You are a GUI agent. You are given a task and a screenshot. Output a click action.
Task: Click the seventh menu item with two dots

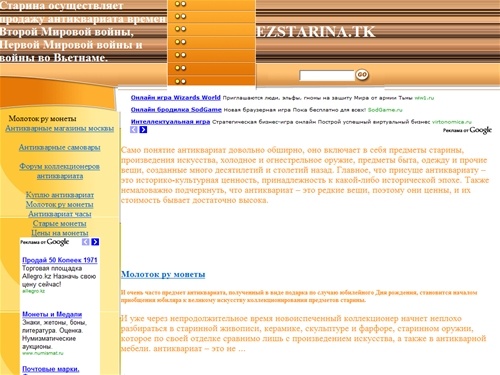point(211,81)
